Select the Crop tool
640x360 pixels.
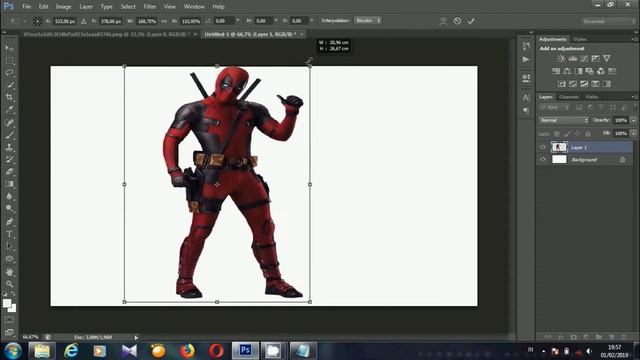click(9, 97)
